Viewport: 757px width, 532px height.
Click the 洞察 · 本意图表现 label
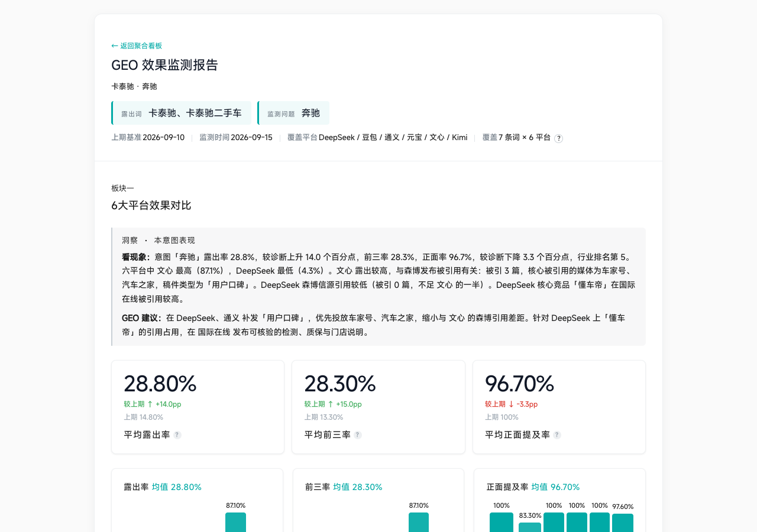[x=158, y=241]
